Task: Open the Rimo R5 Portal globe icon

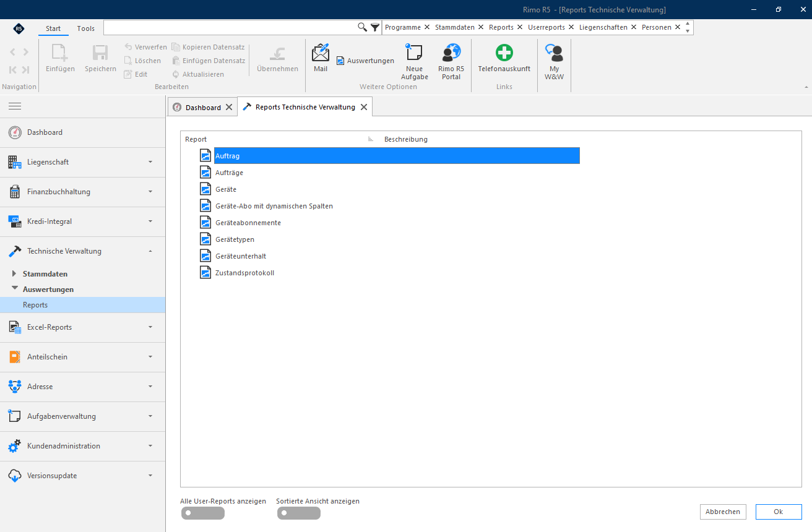Action: pyautogui.click(x=451, y=61)
